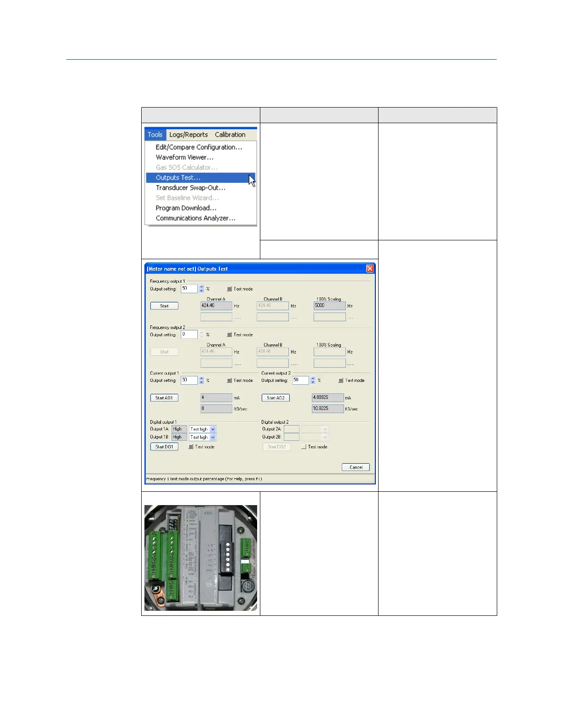The image size is (563, 728).
Task: Open the Calibration menu
Action: (230, 135)
